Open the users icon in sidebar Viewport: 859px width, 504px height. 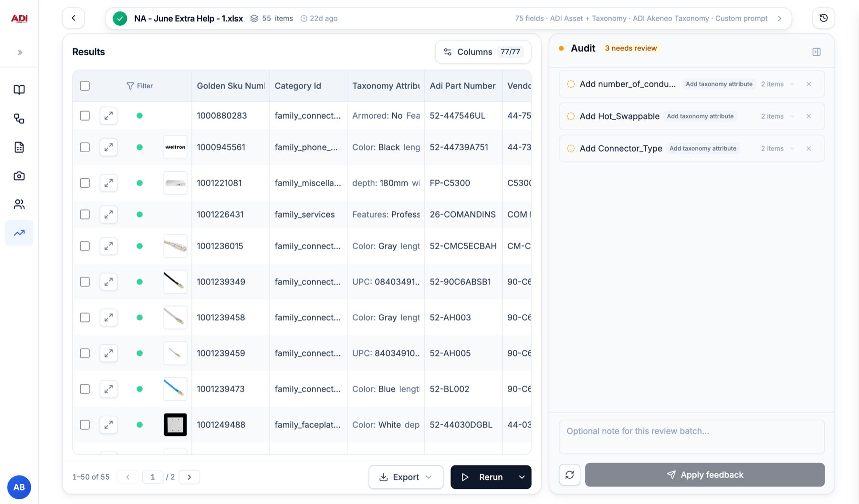[x=19, y=205]
